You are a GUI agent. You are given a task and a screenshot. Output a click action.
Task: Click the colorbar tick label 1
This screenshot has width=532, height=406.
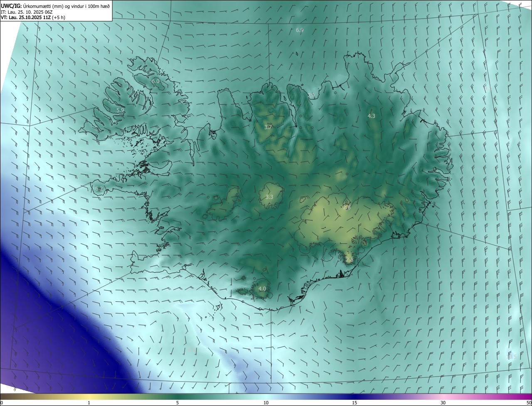tap(89, 403)
